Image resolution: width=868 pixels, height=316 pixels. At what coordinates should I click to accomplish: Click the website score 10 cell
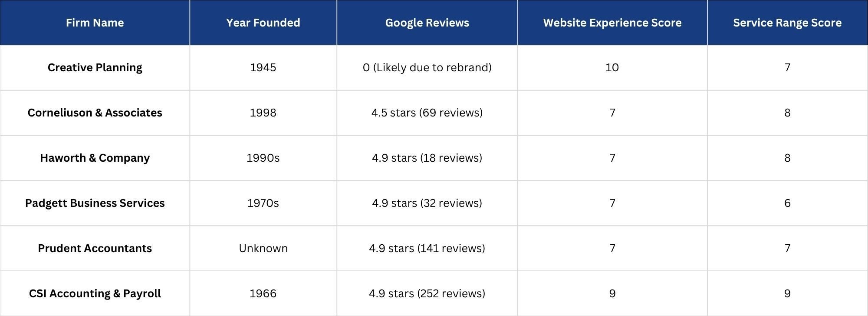point(612,68)
